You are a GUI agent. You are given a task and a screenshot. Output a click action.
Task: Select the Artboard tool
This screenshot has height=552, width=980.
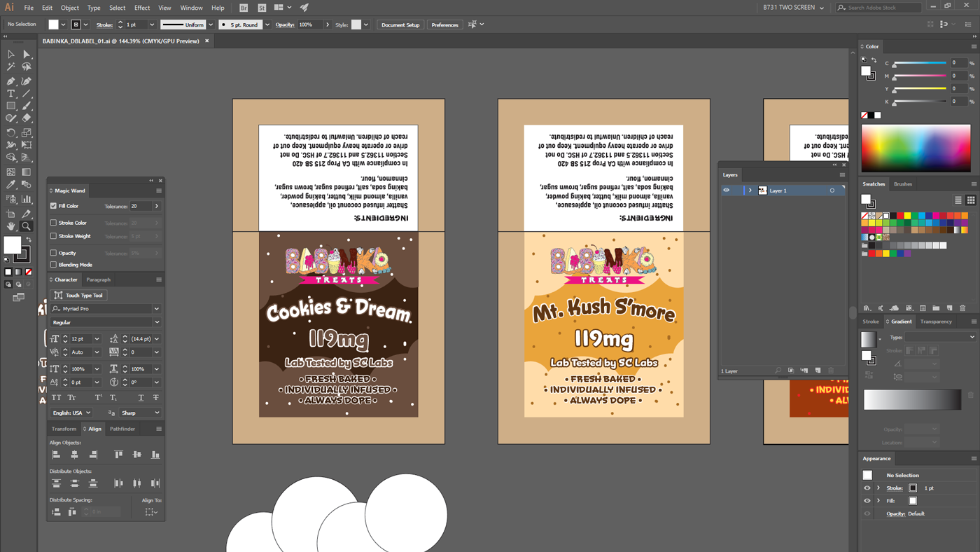[x=11, y=213]
